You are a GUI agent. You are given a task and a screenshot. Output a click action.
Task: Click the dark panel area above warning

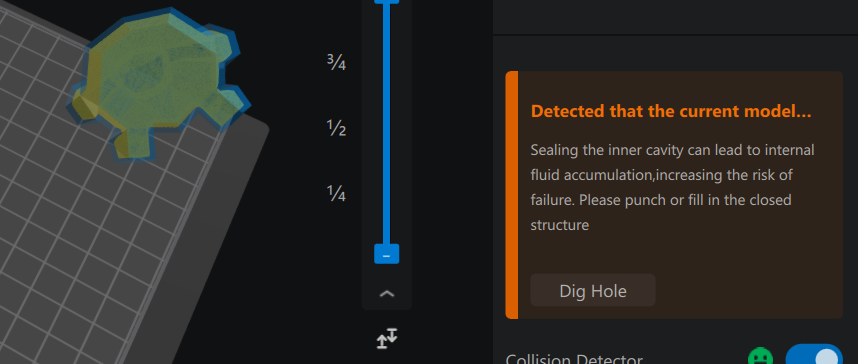[675, 16]
